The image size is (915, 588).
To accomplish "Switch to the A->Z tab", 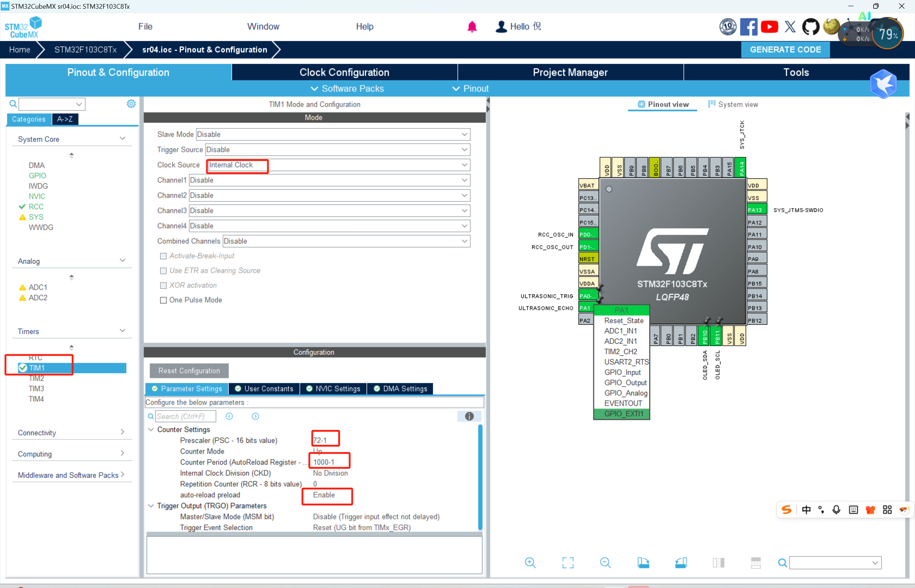I will pyautogui.click(x=65, y=119).
